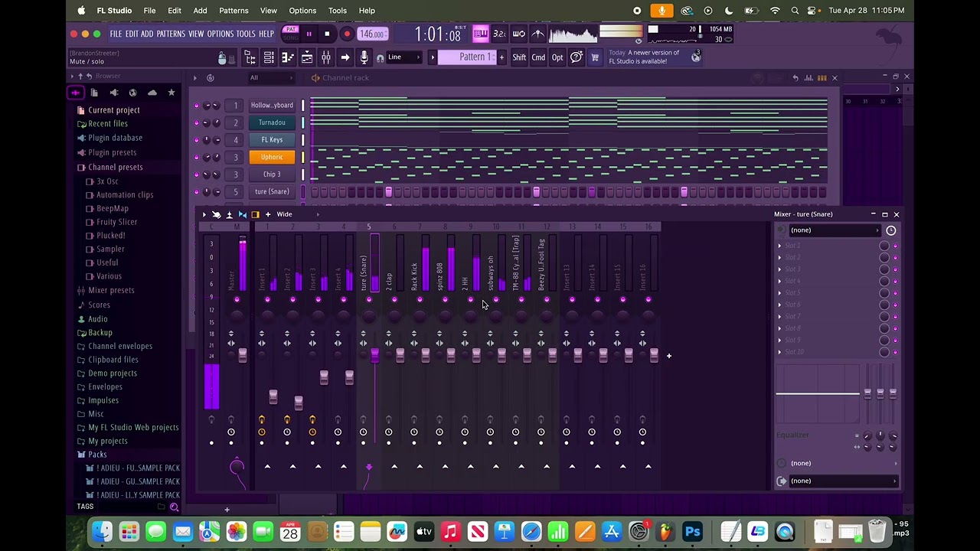Image resolution: width=980 pixels, height=551 pixels.
Task: Click the Opt modifier button
Action: click(x=557, y=57)
